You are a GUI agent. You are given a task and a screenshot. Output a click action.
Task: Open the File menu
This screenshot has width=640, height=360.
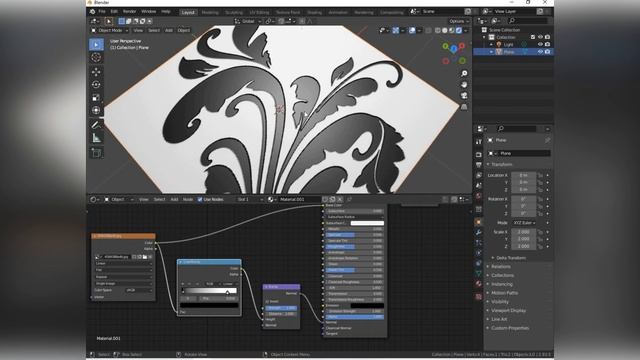click(x=102, y=11)
